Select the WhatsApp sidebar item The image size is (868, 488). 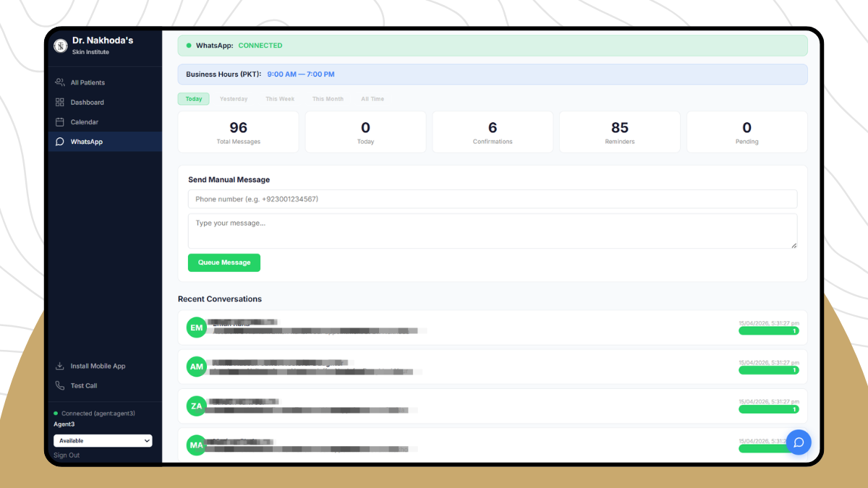coord(106,142)
